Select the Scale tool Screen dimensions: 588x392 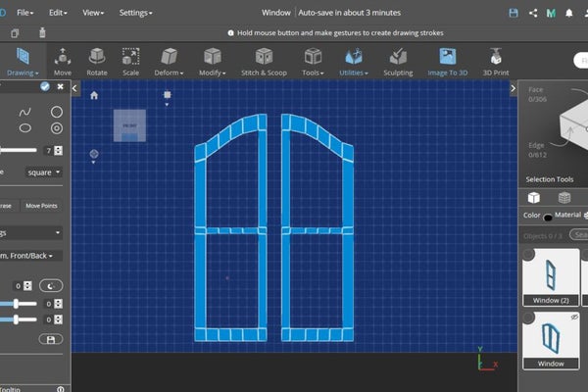[x=130, y=61]
